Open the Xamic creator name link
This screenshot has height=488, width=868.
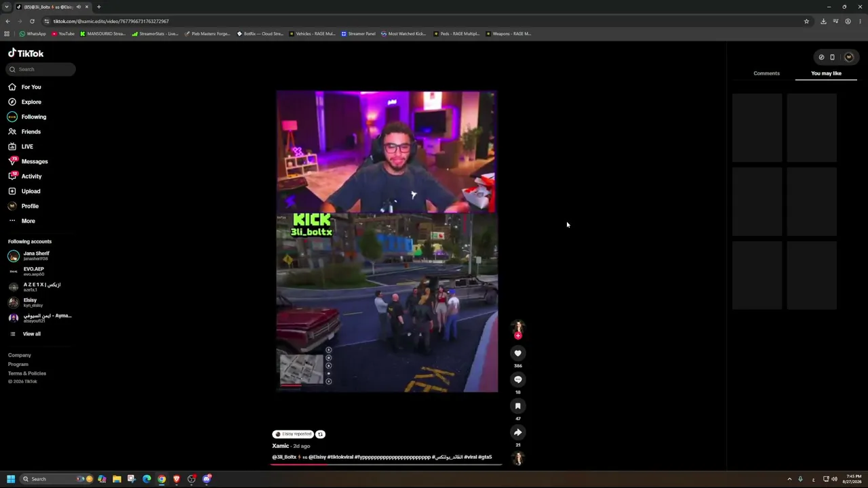(280, 446)
